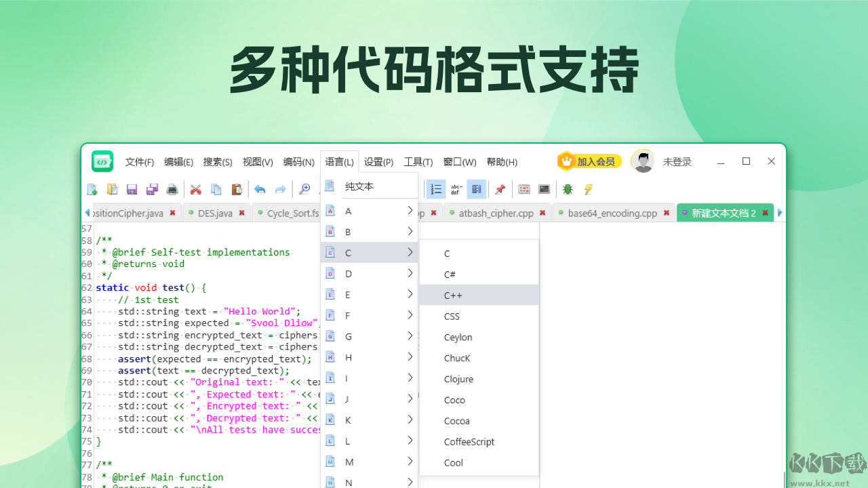Click the Save All toolbar icon

click(x=152, y=189)
